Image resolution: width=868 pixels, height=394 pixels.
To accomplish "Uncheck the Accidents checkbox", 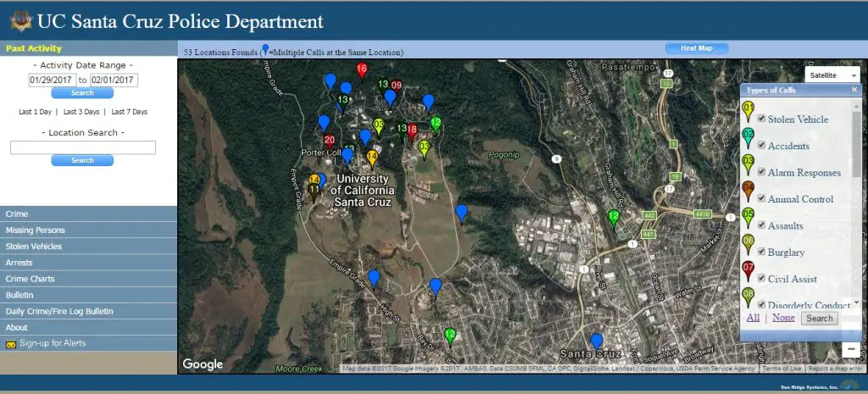I will coord(761,145).
